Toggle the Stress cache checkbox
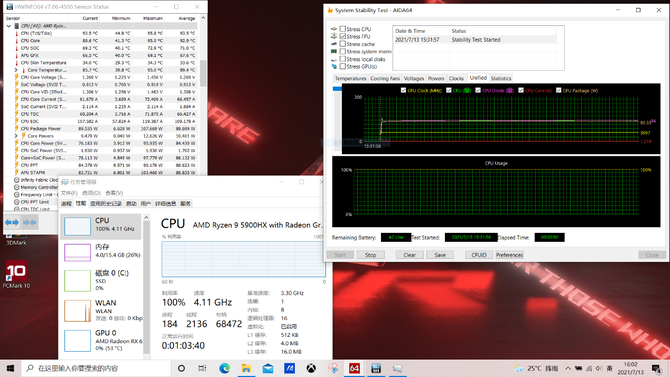 pos(342,44)
